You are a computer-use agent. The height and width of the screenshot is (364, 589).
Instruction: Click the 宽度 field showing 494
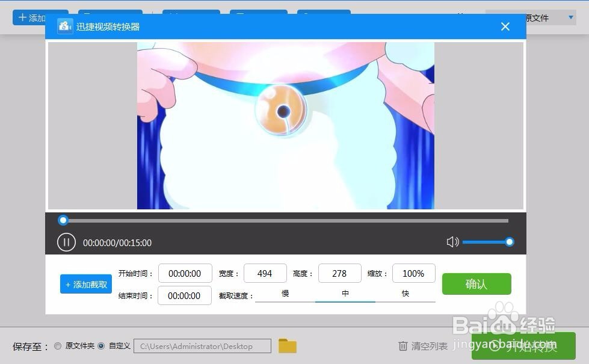[265, 273]
